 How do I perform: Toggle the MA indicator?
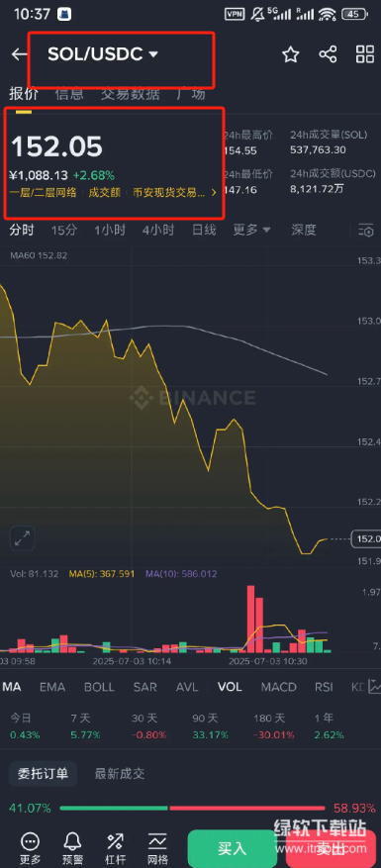(12, 687)
